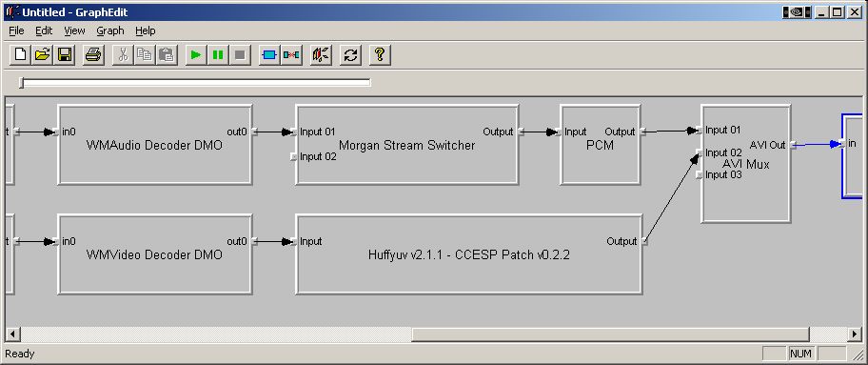Click the New graph toolbar icon
The width and height of the screenshot is (868, 365).
tap(21, 55)
